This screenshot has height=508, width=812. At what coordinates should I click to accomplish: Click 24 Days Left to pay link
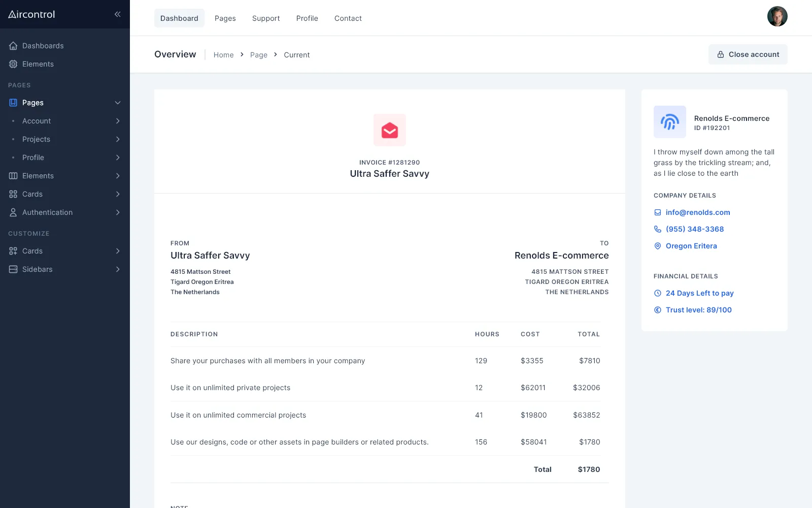click(x=700, y=293)
